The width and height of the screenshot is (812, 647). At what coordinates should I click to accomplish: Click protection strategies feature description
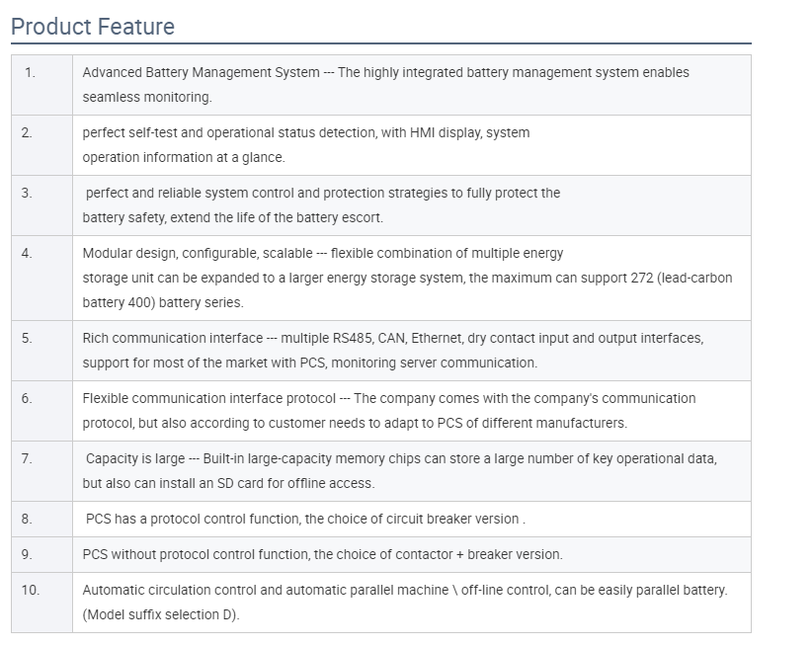click(x=321, y=205)
